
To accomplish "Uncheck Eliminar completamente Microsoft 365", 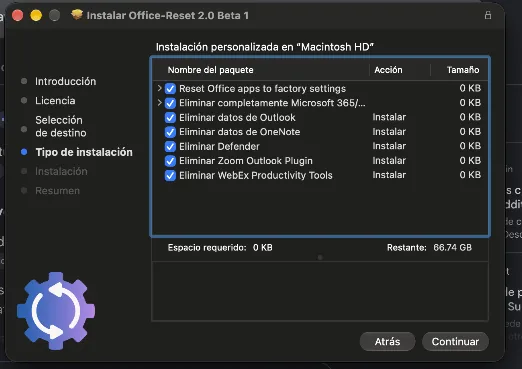I will [170, 103].
